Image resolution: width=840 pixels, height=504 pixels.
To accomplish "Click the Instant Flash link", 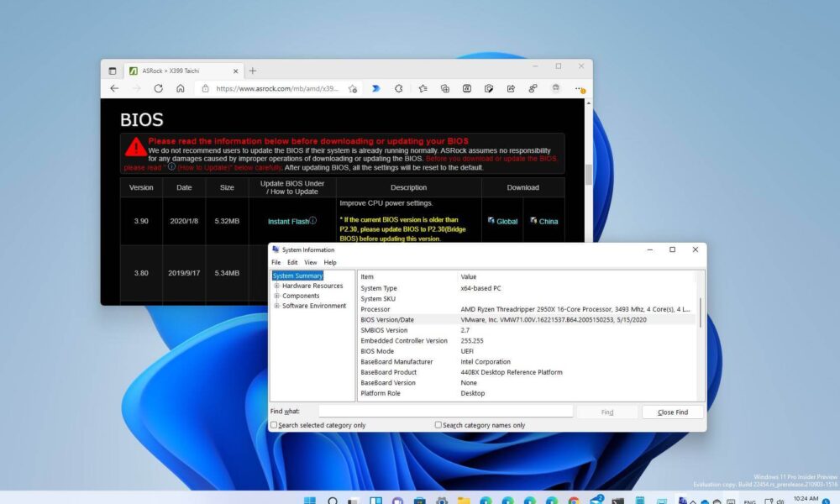I will [288, 221].
